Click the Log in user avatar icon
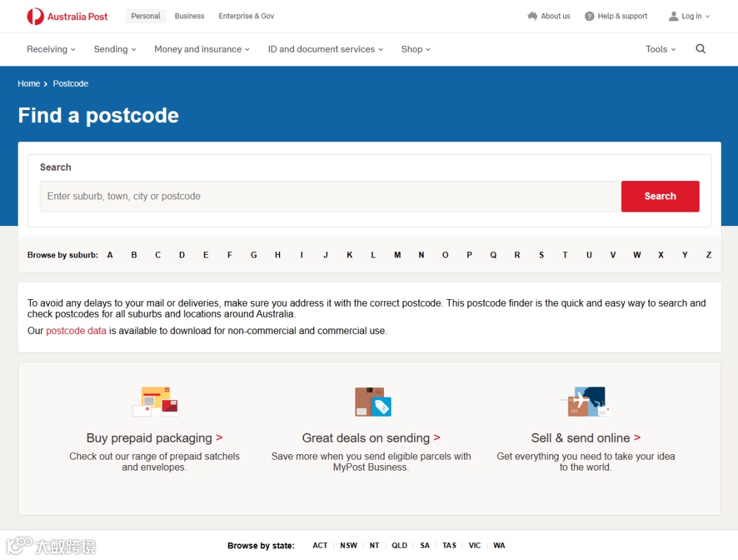The width and height of the screenshot is (738, 560). coord(674,16)
